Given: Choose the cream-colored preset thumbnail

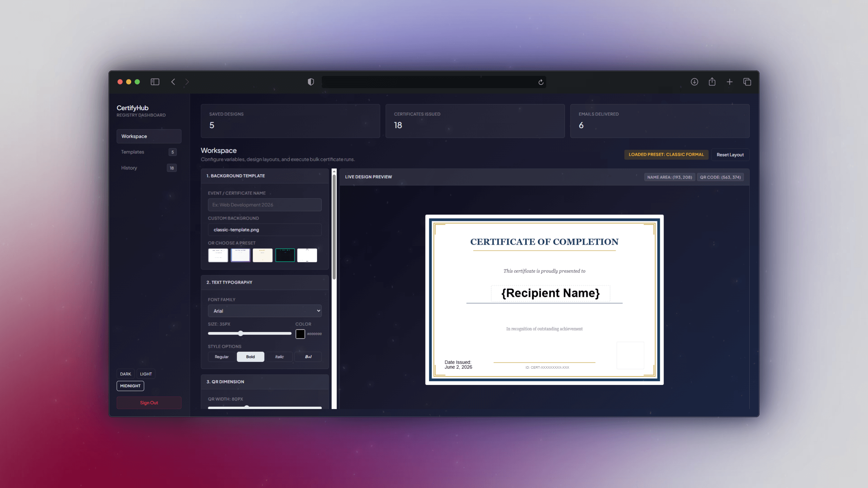Looking at the screenshot, I should coord(262,255).
